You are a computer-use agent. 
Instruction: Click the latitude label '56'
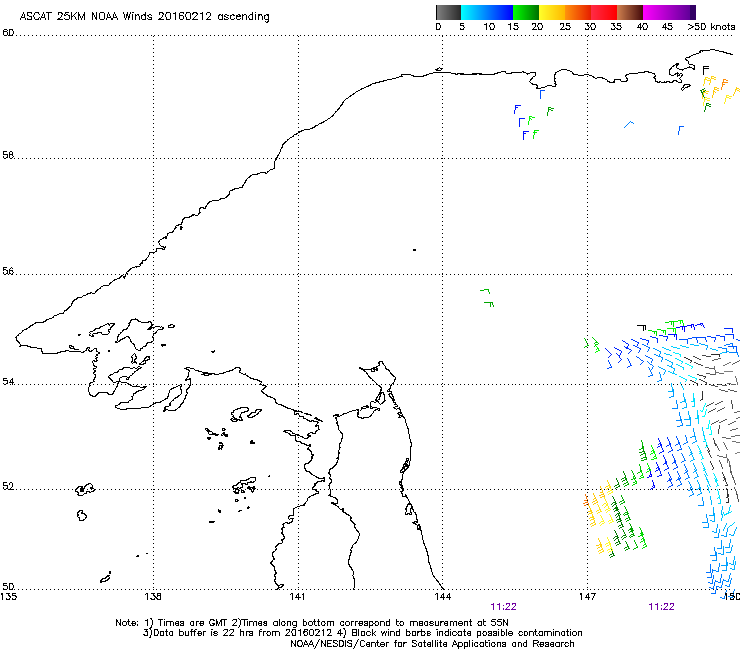(8, 271)
